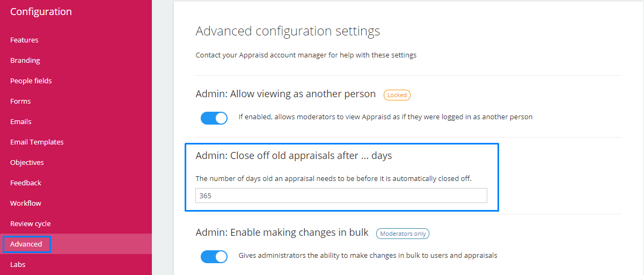
Task: Click the Close off old appraisals heading
Action: click(294, 156)
